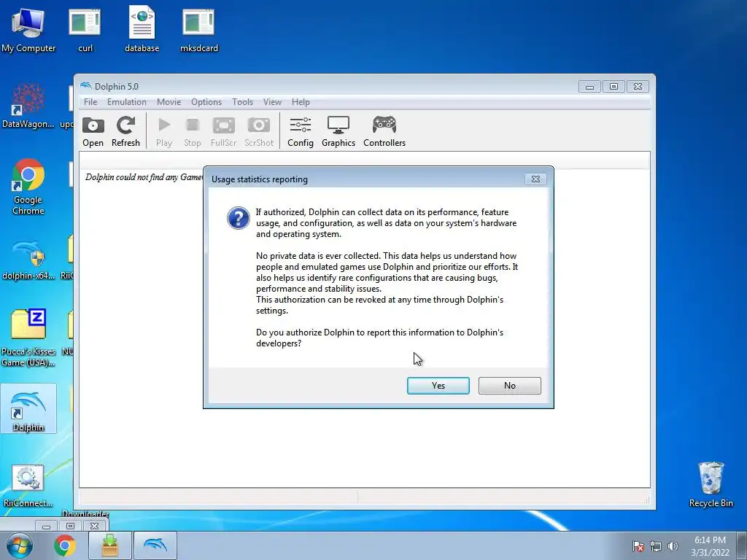Click 'Do you authorize Dolphin' question text
This screenshot has width=747, height=560.
pyautogui.click(x=379, y=338)
